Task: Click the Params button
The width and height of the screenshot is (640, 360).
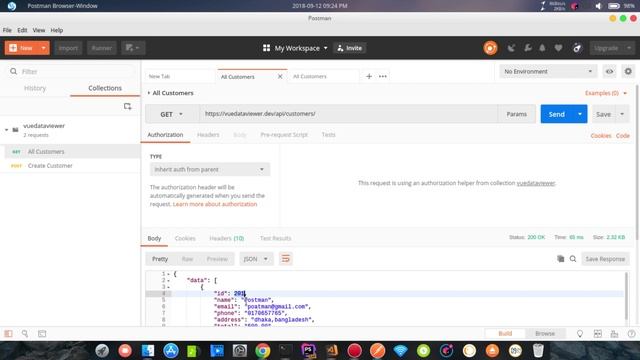Action: point(516,114)
